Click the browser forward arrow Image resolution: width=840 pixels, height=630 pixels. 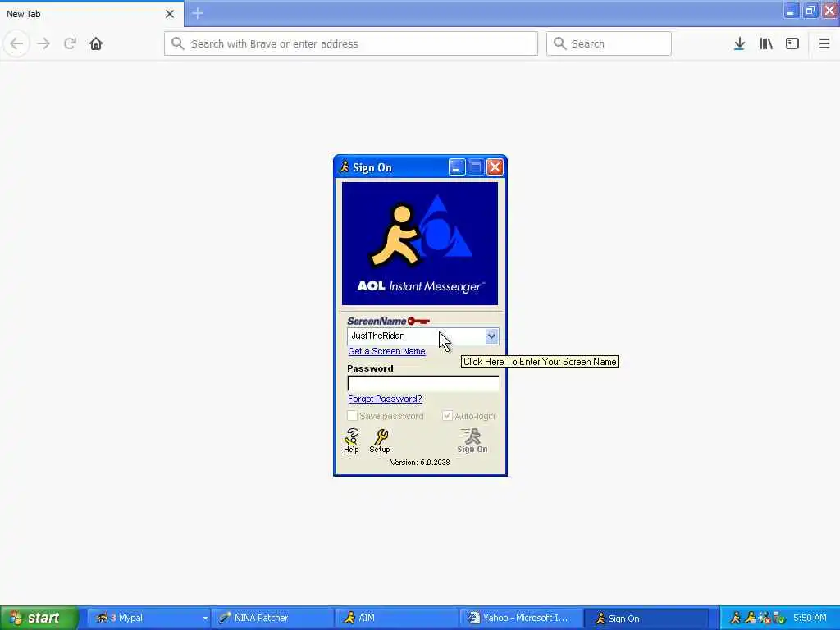pyautogui.click(x=44, y=44)
